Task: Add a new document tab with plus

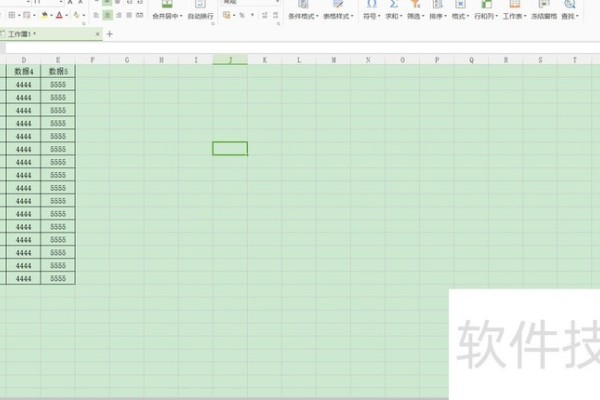Action: [110, 34]
